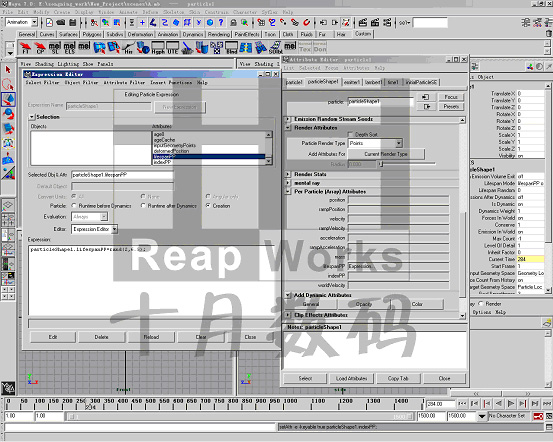Run the mel SL shelf script
Screen dimensions: 553x442
coord(55,48)
